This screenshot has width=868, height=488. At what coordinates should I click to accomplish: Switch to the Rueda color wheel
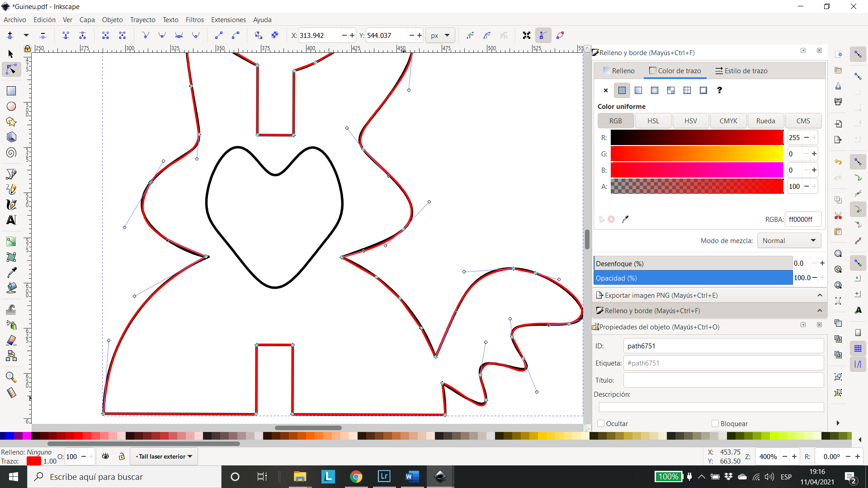765,121
